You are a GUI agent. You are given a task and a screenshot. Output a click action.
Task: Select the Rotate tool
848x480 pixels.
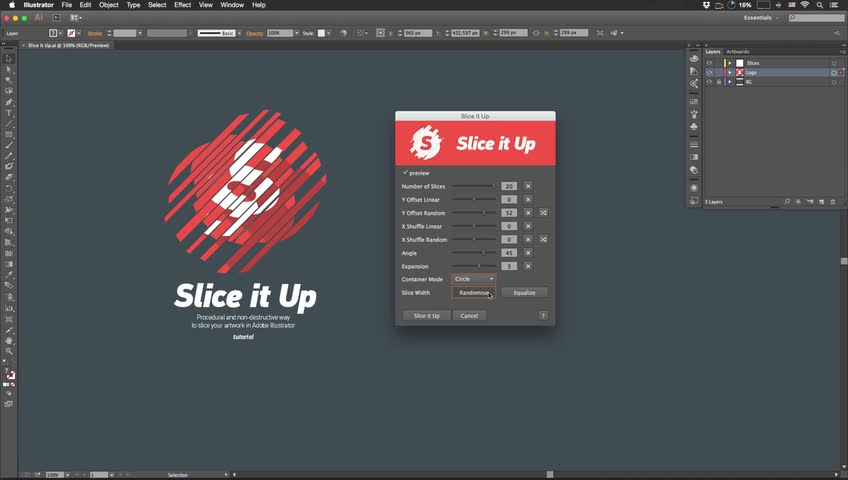click(9, 189)
